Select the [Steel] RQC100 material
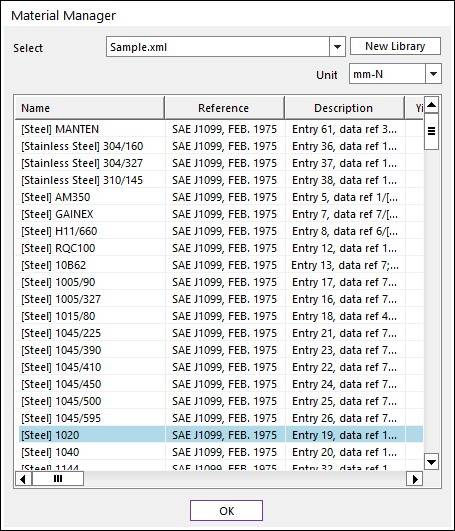The image size is (455, 531). 58,248
